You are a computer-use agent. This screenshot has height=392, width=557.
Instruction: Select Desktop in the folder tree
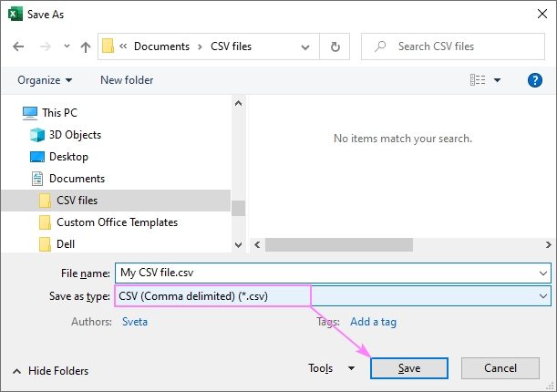tap(68, 157)
